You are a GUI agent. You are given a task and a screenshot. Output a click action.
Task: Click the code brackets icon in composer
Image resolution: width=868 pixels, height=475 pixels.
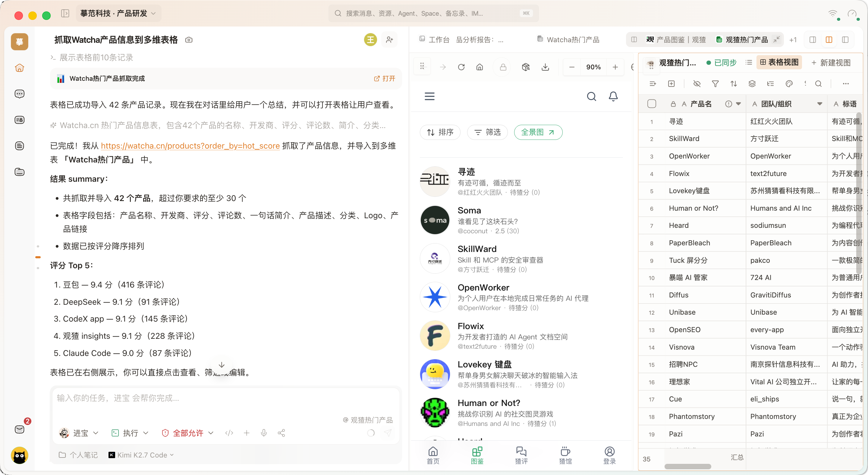click(229, 433)
